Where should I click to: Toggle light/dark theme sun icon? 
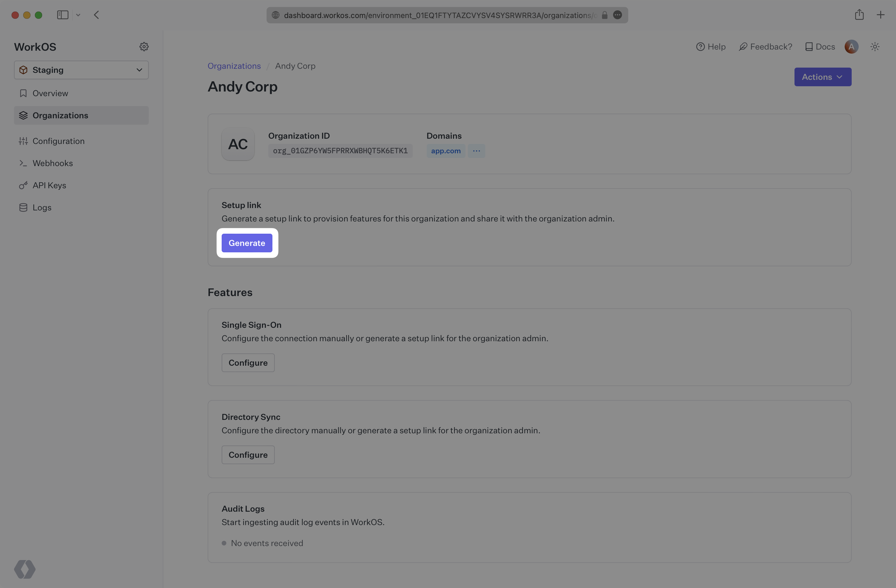pyautogui.click(x=874, y=47)
